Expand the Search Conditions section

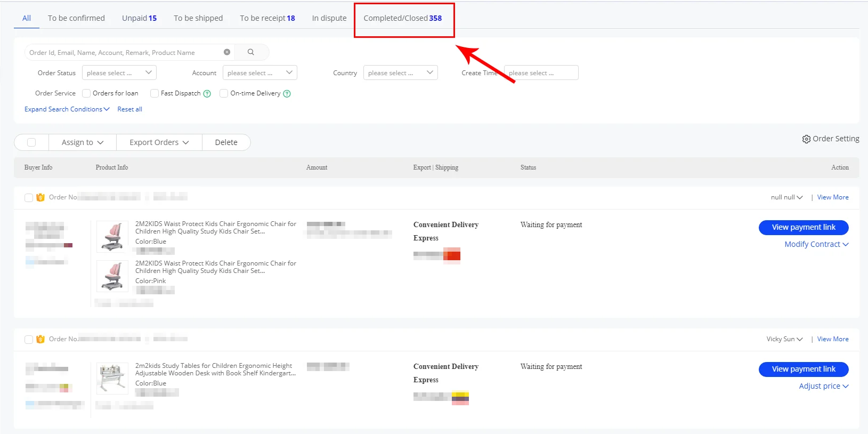[x=67, y=109]
